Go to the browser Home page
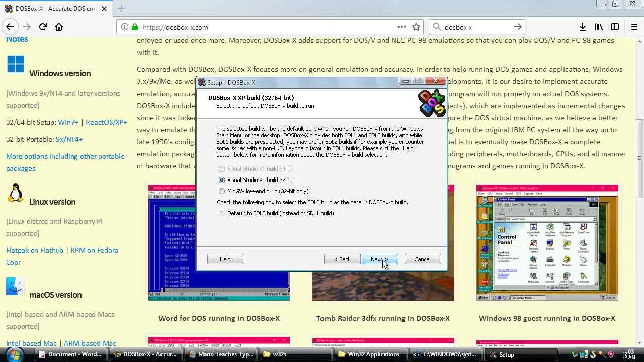Image resolution: width=644 pixels, height=362 pixels. coord(59,27)
